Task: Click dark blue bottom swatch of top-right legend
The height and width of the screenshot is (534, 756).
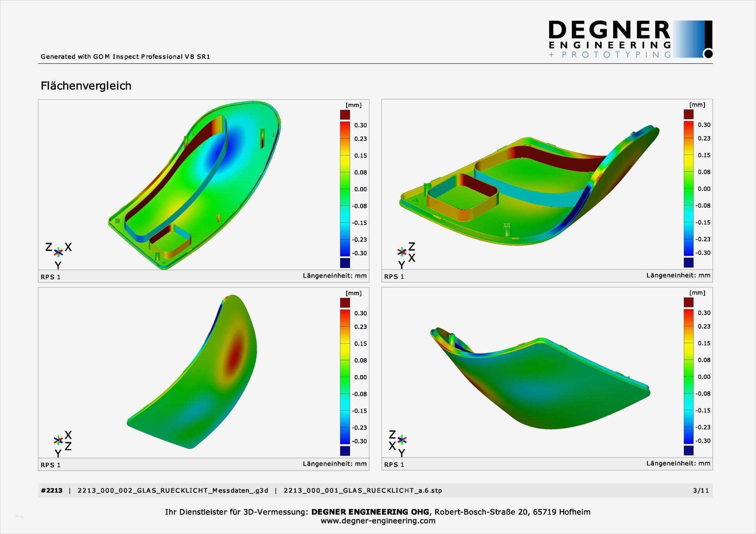Action: point(689,262)
